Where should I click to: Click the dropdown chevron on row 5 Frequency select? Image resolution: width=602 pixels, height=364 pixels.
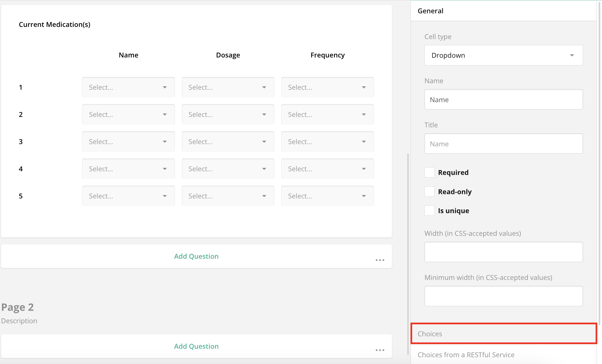[364, 196]
